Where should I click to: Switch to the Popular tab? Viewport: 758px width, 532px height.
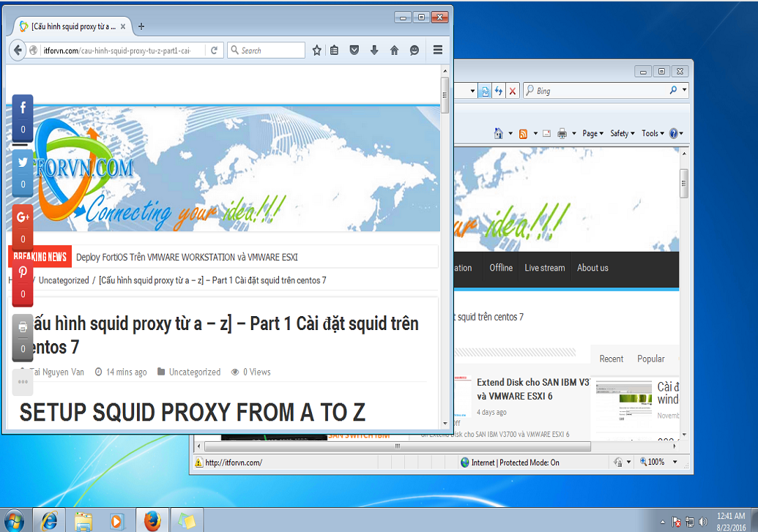(x=650, y=359)
